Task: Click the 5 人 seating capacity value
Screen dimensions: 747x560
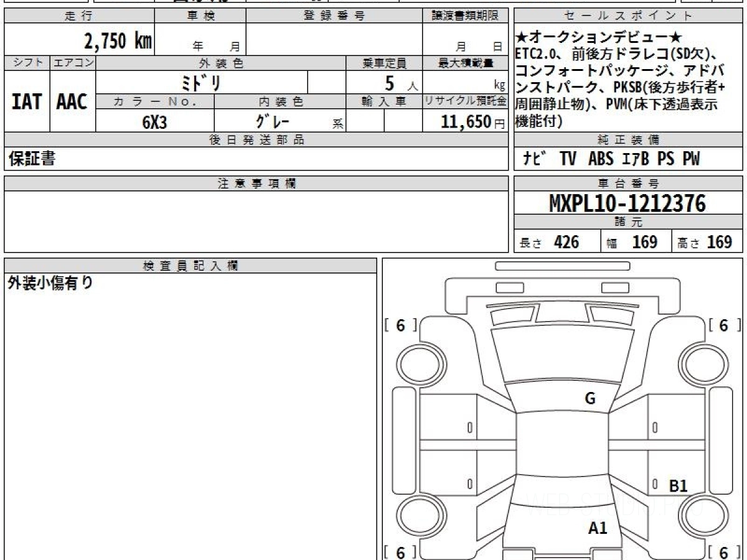Action: [402, 83]
